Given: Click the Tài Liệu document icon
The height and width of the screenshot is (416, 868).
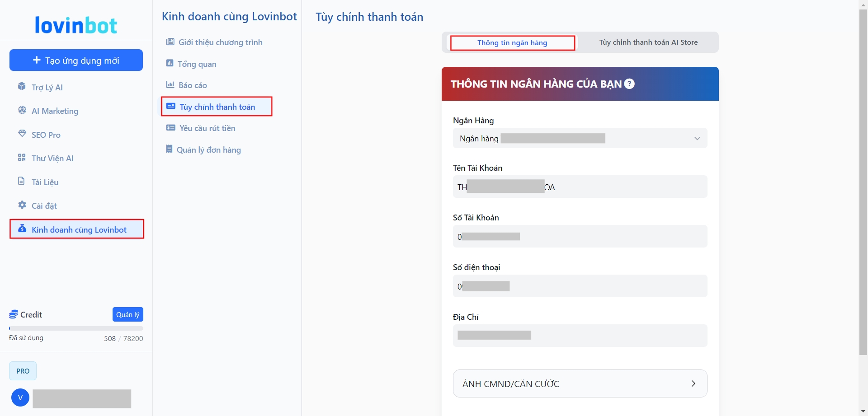Looking at the screenshot, I should pyautogui.click(x=21, y=181).
